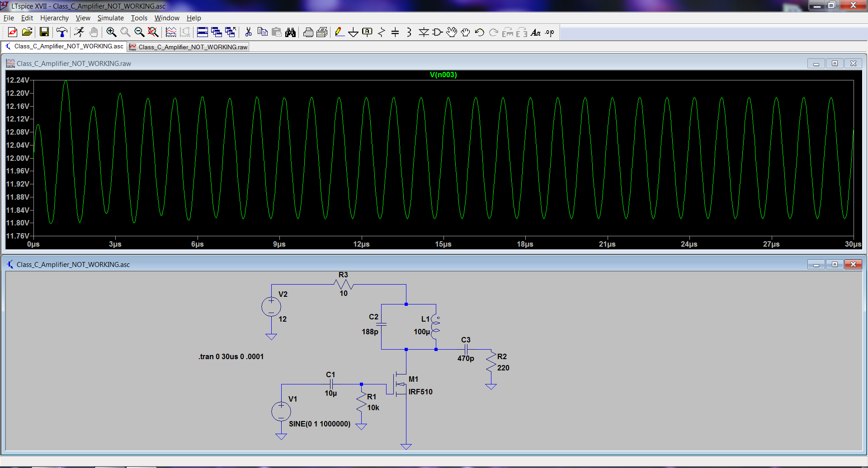Image resolution: width=868 pixels, height=468 pixels.
Task: Save the schematic with the floppy icon
Action: click(44, 32)
